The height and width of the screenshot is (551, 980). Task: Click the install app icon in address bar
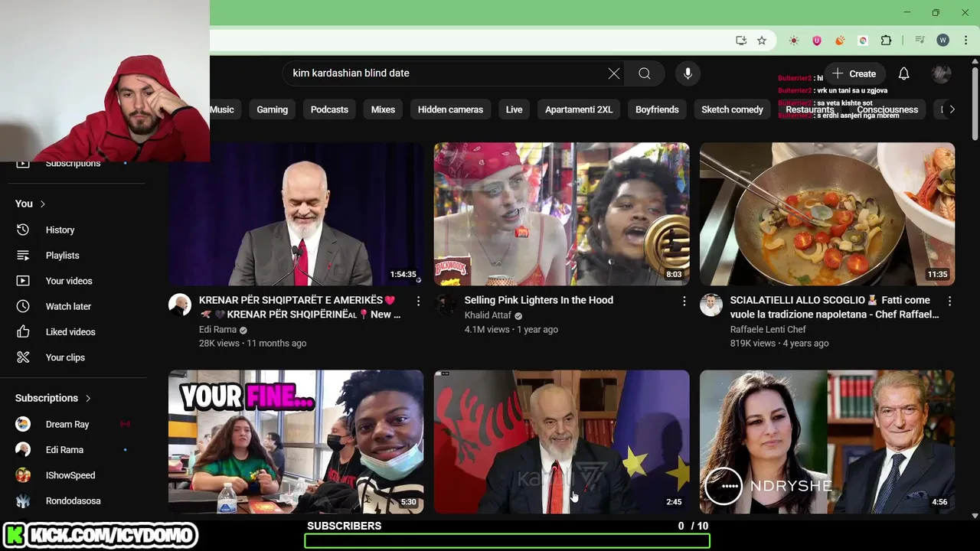click(x=741, y=41)
